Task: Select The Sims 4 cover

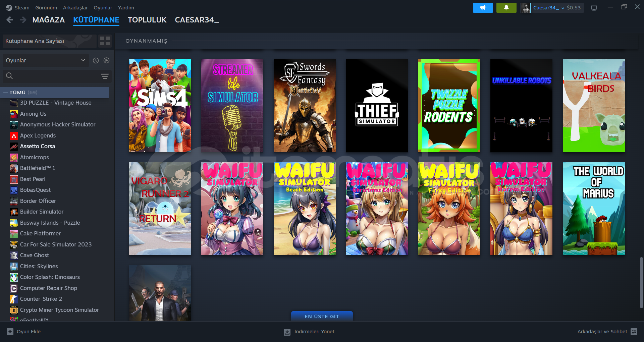Action: [160, 106]
